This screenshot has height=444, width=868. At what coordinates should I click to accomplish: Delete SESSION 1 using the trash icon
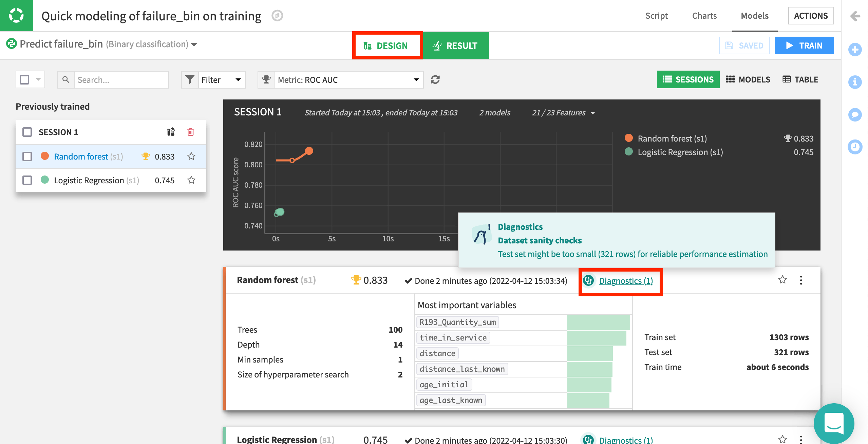tap(191, 132)
